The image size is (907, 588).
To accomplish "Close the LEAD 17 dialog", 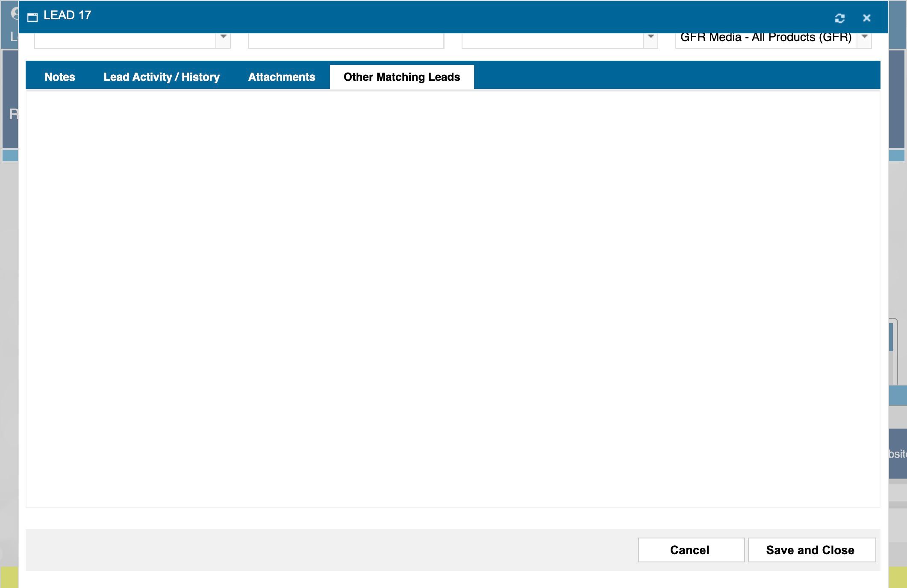I will [x=866, y=18].
